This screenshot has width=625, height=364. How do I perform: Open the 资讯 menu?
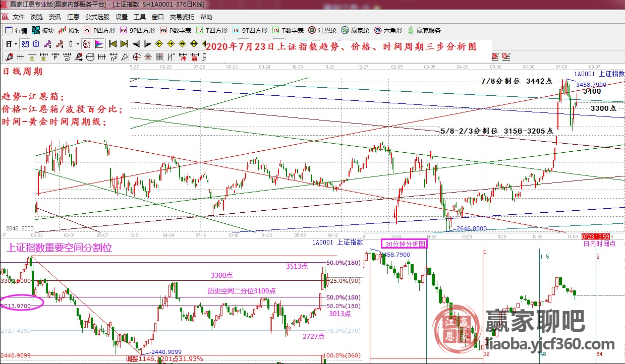click(55, 17)
